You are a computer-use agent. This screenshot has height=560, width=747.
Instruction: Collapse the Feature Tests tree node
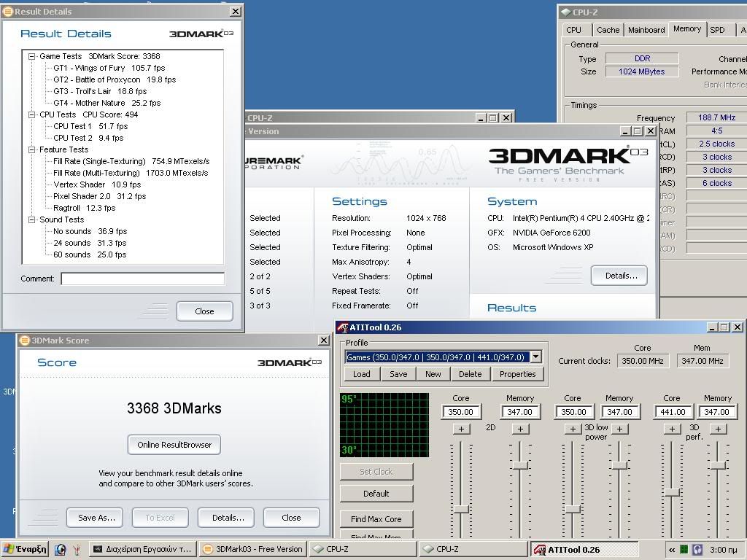pyautogui.click(x=32, y=149)
